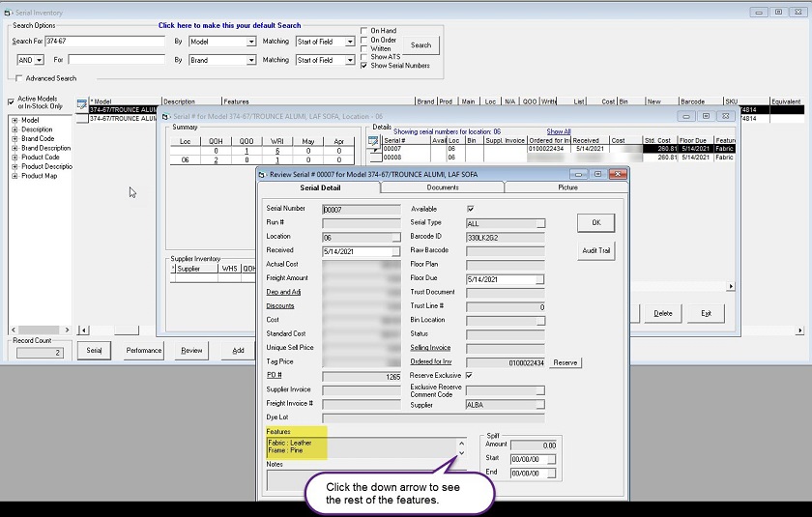Expand the Brand Code tree node

tap(14, 139)
